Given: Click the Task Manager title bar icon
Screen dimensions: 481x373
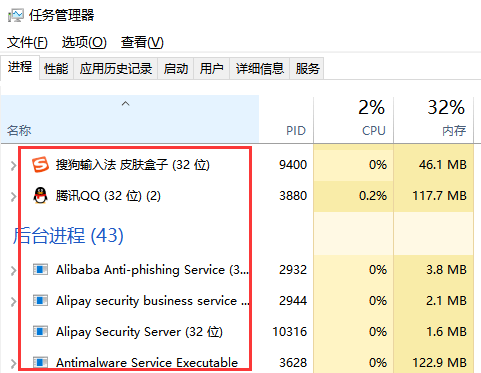Looking at the screenshot, I should pyautogui.click(x=16, y=15).
